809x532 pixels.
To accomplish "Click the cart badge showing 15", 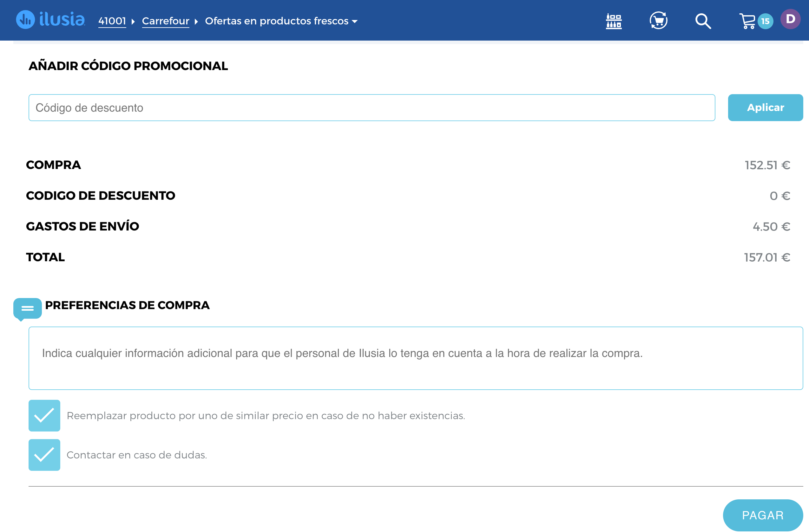I will (765, 22).
